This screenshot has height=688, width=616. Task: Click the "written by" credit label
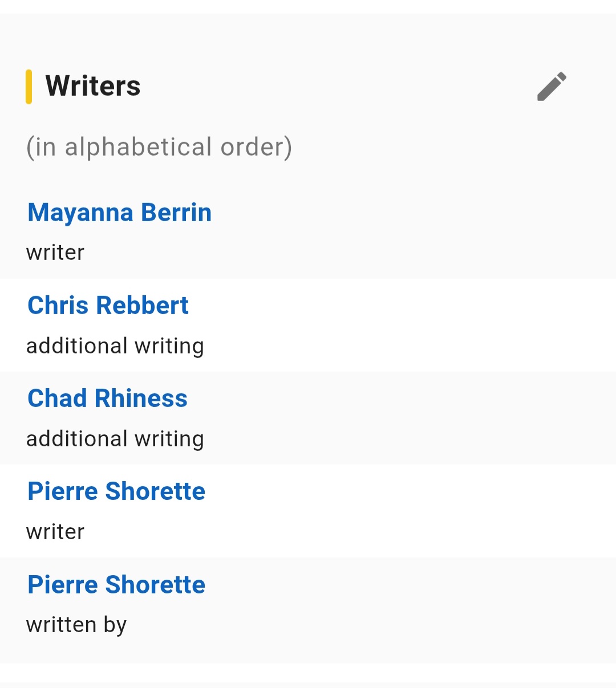click(x=76, y=625)
